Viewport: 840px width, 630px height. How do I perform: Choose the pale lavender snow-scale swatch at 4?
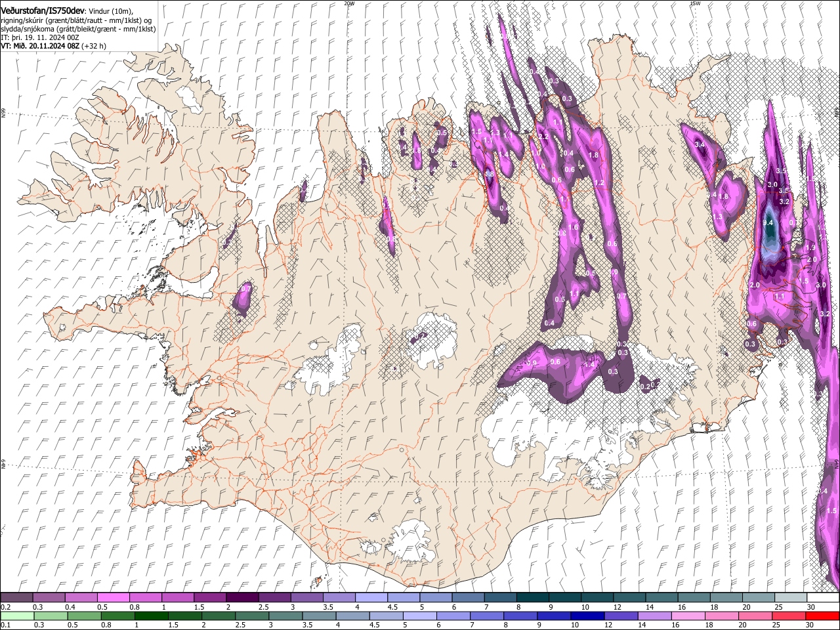click(x=370, y=598)
